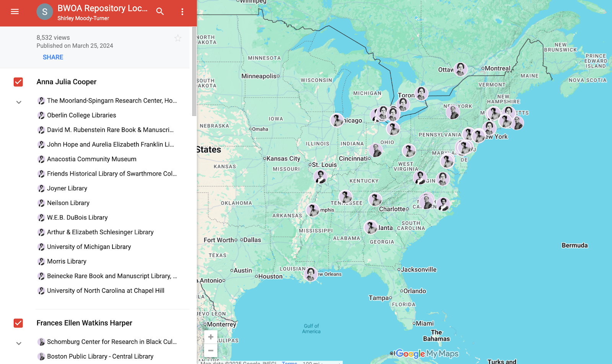Collapse the Anna Julia Cooper layer list
The width and height of the screenshot is (612, 364).
click(x=19, y=102)
